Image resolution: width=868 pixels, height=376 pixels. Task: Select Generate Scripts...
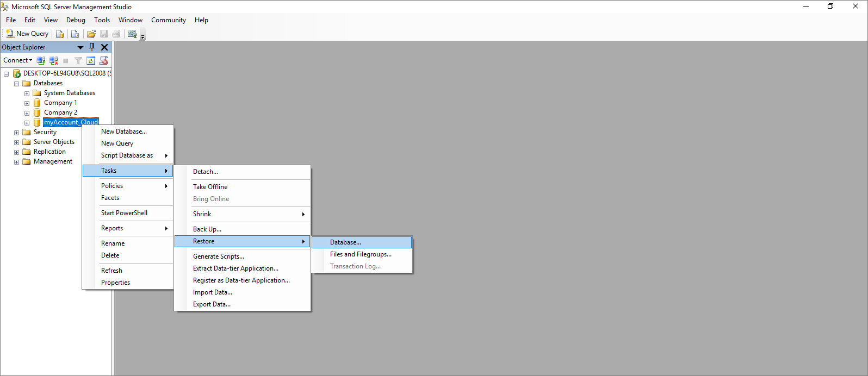click(x=243, y=256)
